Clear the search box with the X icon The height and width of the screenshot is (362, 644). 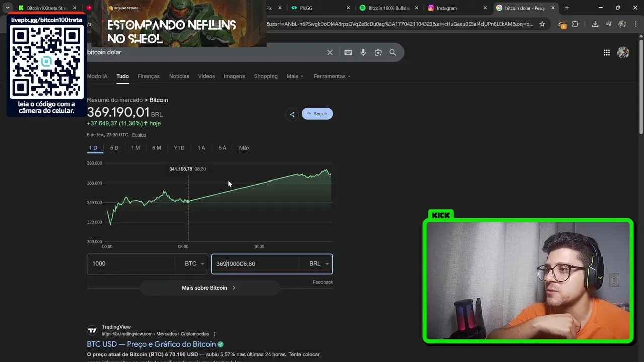coord(330,52)
